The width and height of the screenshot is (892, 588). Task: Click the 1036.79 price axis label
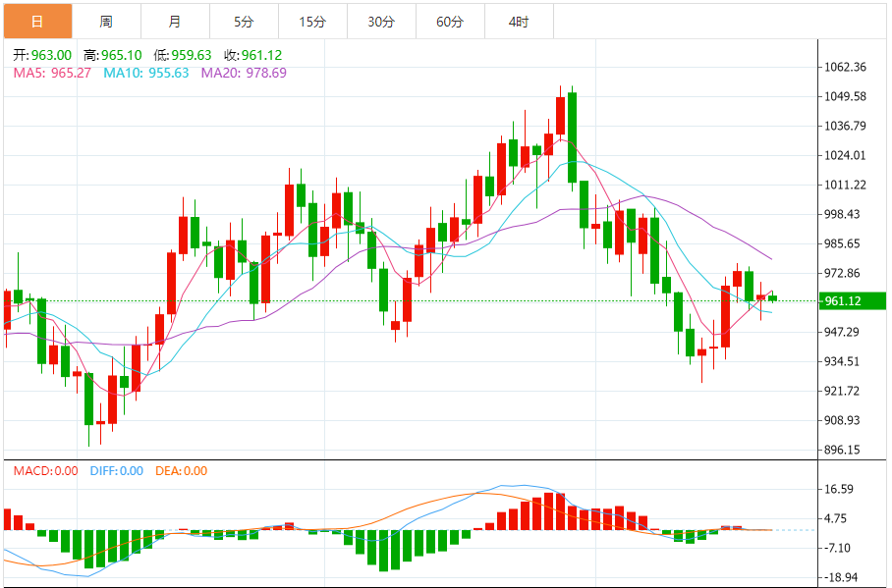coord(846,126)
